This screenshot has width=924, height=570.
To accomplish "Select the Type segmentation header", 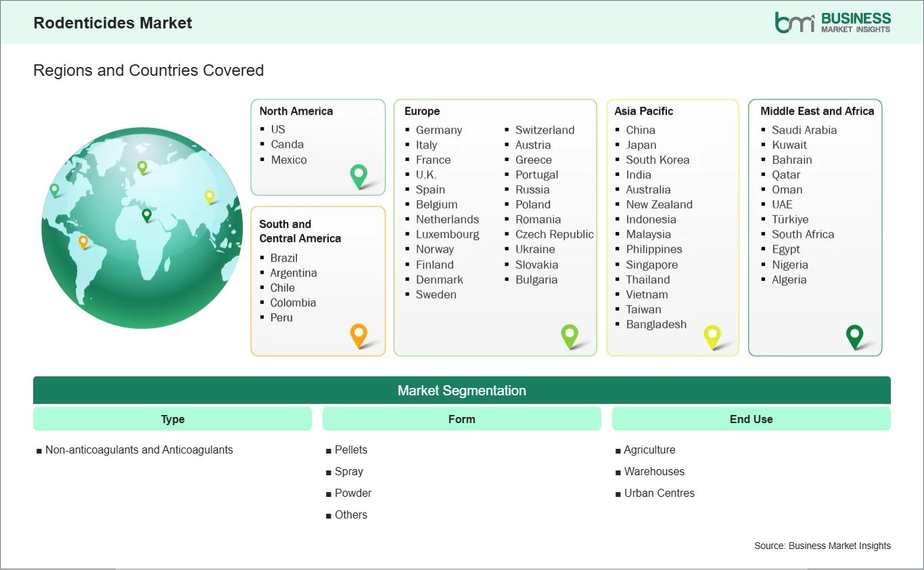I will click(172, 419).
